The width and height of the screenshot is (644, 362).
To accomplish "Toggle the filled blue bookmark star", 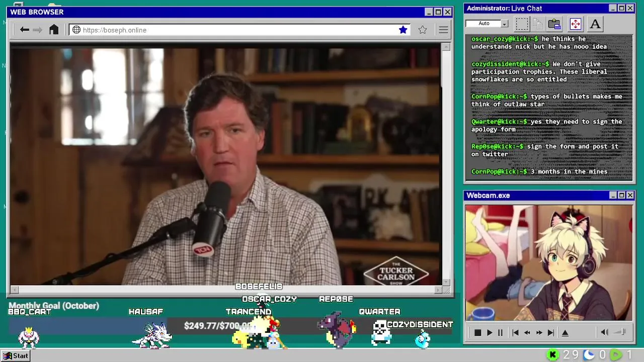I will (x=403, y=30).
